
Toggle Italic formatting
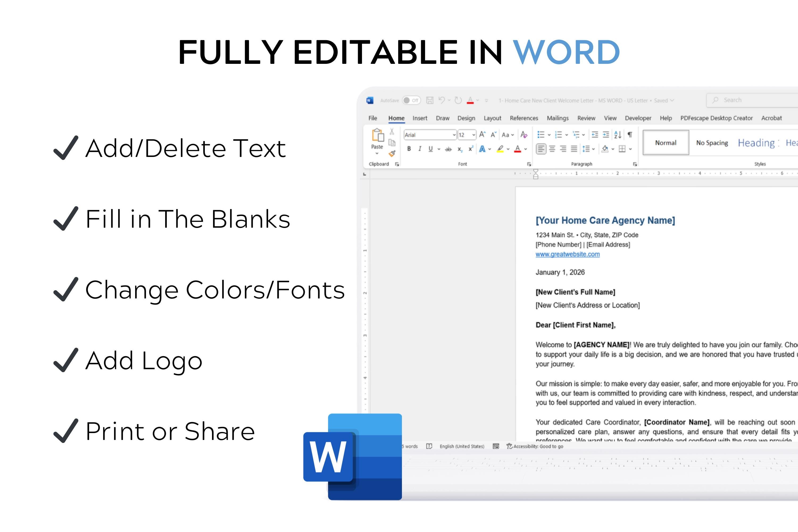click(x=420, y=149)
